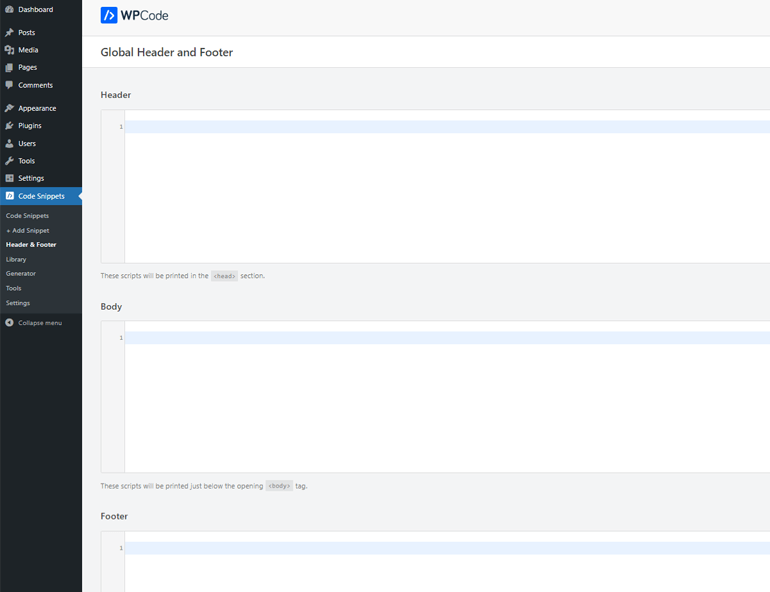
Task: Click the WPCode logo in header
Action: coord(134,16)
